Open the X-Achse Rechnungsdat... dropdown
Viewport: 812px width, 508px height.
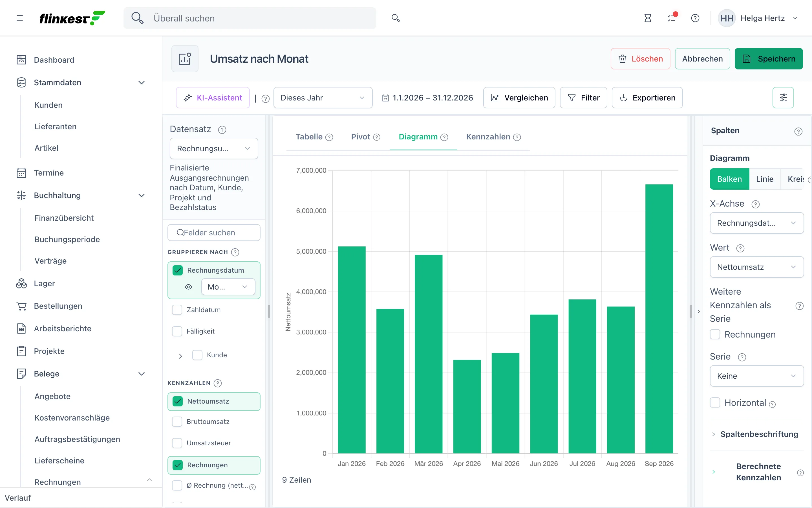pyautogui.click(x=757, y=223)
